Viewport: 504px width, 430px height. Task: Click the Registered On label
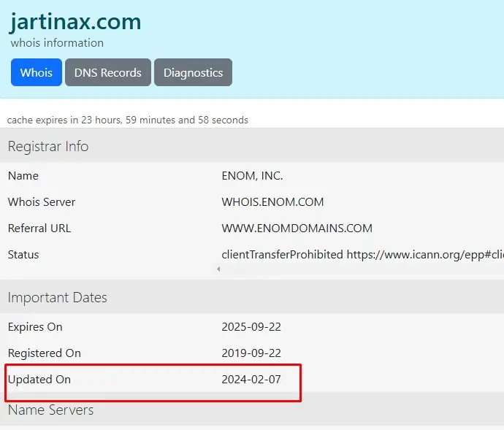point(45,353)
